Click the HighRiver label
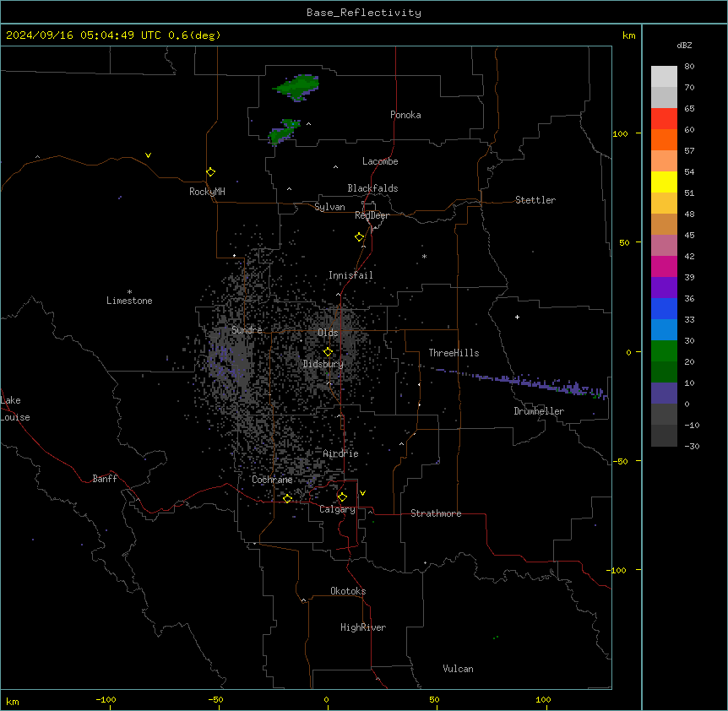 click(363, 627)
